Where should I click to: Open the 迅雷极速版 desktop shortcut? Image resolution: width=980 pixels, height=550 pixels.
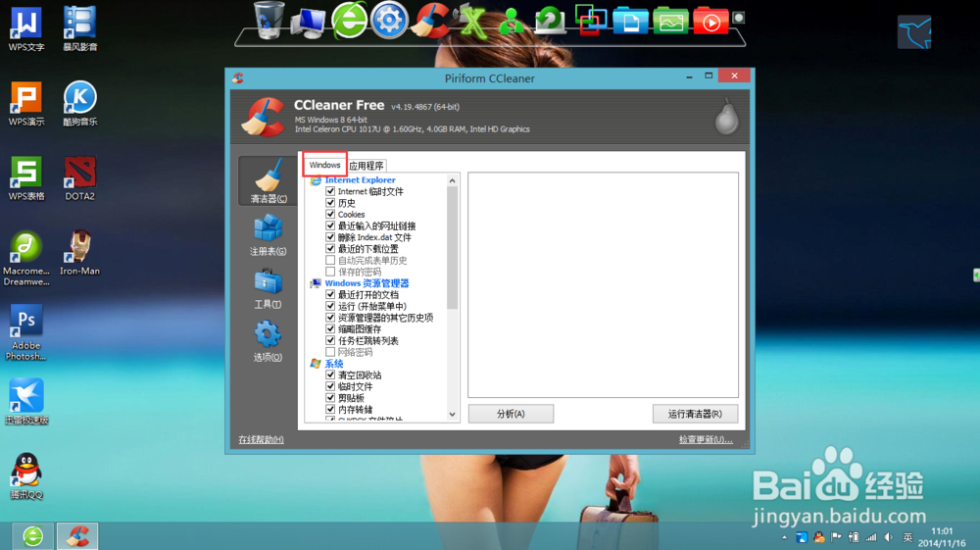click(x=26, y=401)
